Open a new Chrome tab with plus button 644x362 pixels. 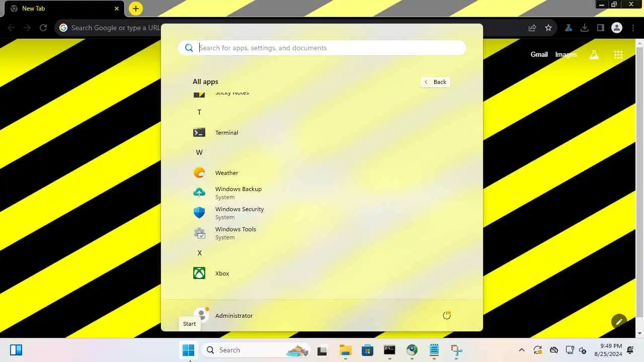click(x=136, y=9)
